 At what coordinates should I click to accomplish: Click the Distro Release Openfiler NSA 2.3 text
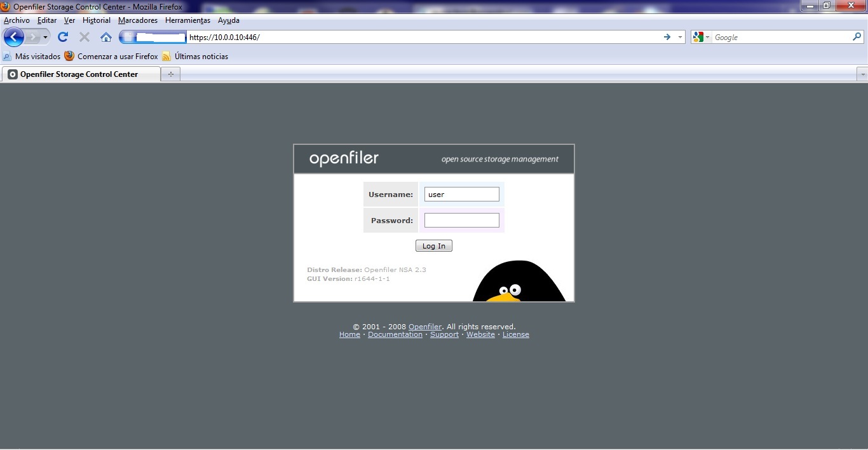[367, 269]
